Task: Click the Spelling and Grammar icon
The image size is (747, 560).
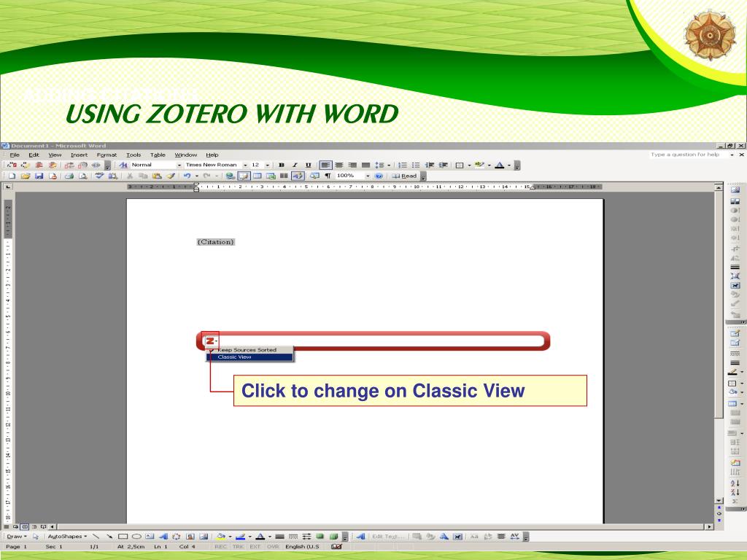Action: [99, 176]
